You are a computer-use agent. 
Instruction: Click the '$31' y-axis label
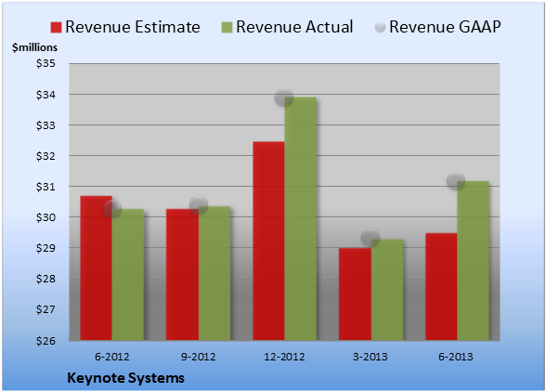(x=45, y=187)
